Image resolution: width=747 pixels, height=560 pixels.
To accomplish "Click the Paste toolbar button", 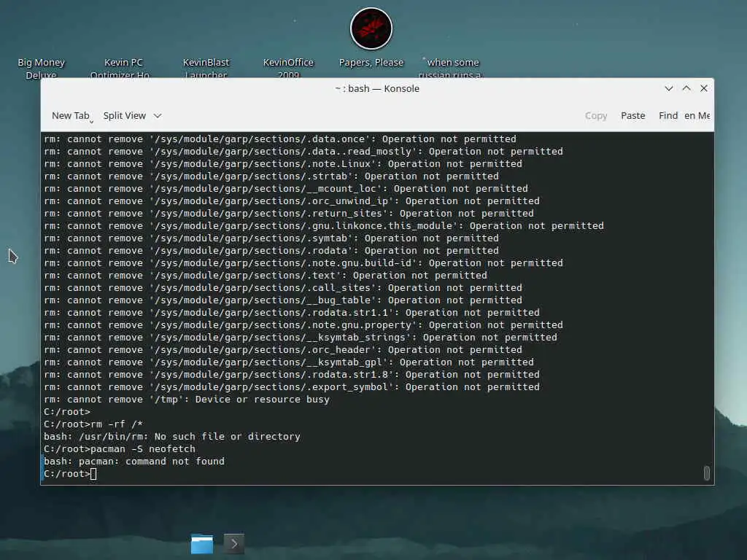I will [632, 116].
